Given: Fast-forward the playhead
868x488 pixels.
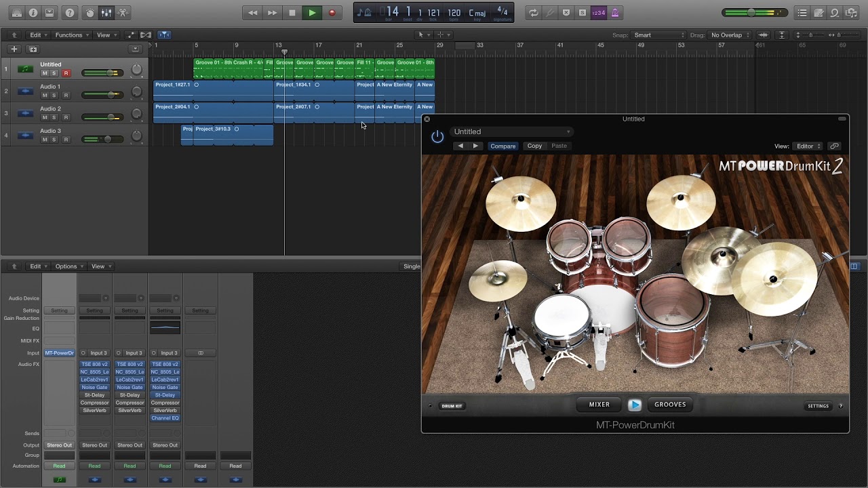Looking at the screenshot, I should click(273, 13).
